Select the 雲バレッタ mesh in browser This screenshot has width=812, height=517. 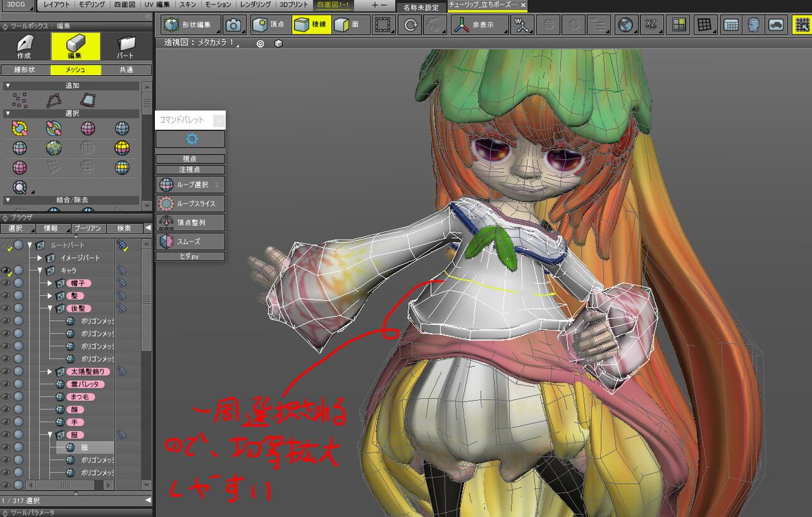pyautogui.click(x=87, y=384)
